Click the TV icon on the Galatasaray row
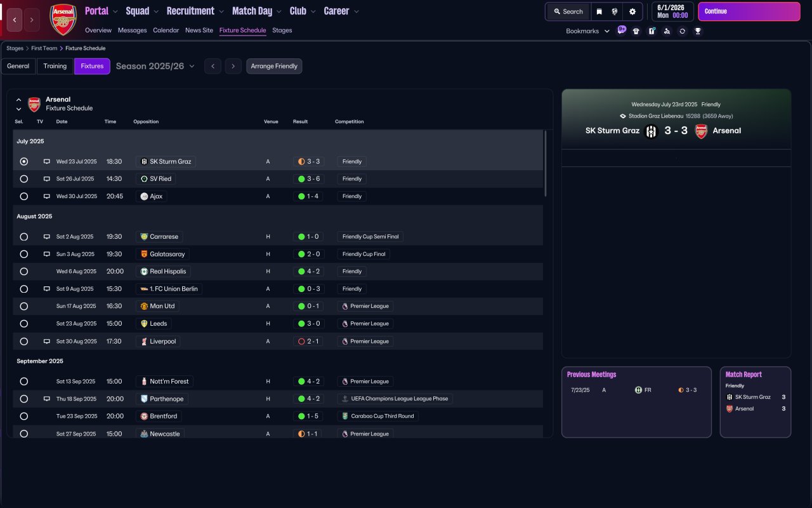The image size is (812, 508). (46, 254)
